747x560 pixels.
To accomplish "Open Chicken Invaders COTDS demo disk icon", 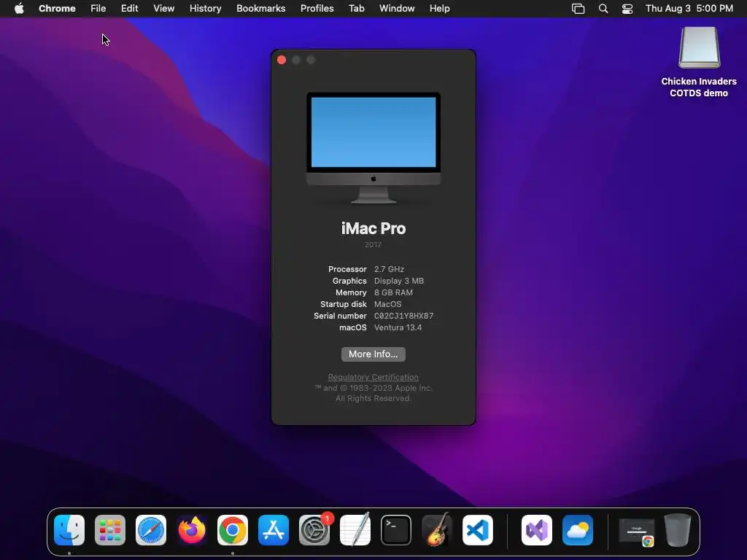I will [x=700, y=47].
